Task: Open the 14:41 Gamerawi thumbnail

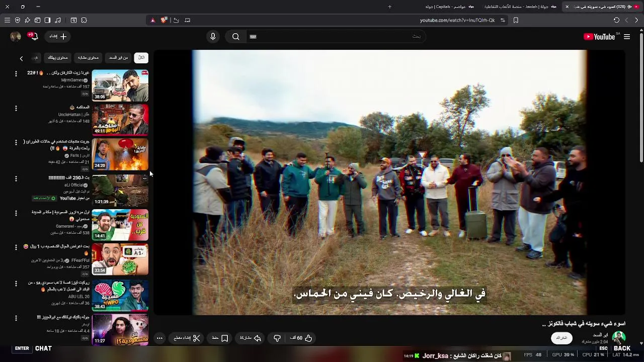Action: pyautogui.click(x=120, y=225)
